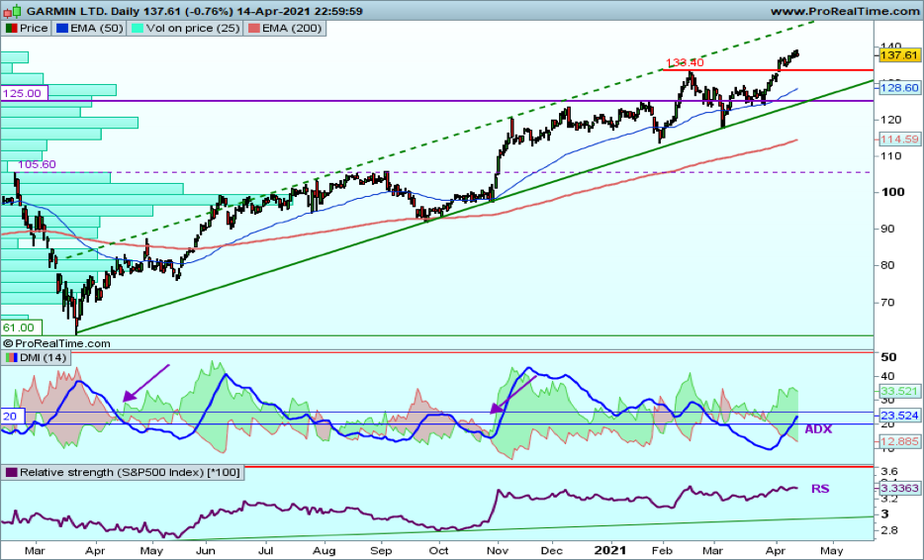Click the EMA (50) blue legend swatch
This screenshot has width=924, height=560.
(62, 28)
